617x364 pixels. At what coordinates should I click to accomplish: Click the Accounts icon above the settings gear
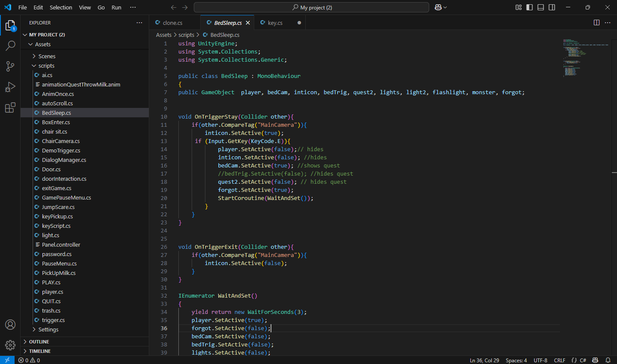(x=10, y=325)
